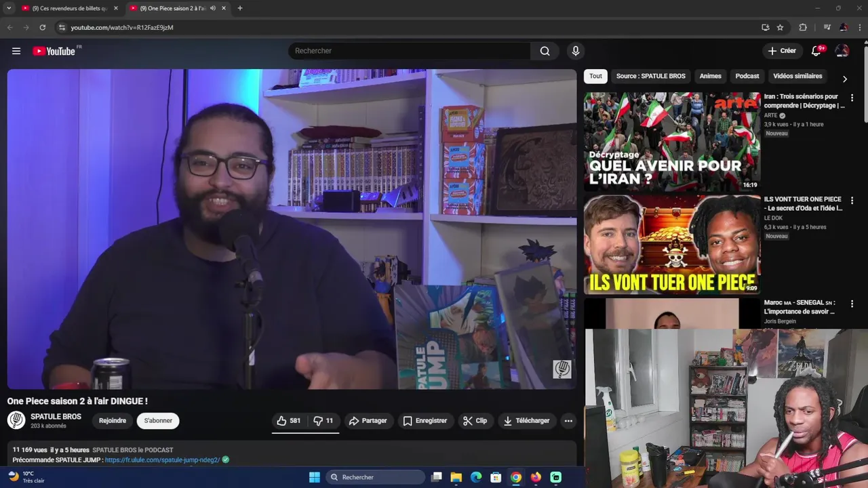Image resolution: width=868 pixels, height=488 pixels.
Task: Click the Windows taskbar Rechercher box
Action: (376, 477)
